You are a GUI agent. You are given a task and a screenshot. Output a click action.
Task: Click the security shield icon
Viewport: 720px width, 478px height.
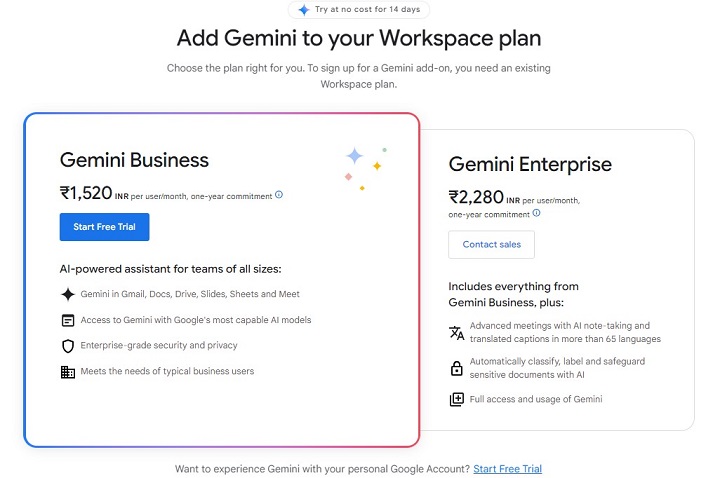[x=68, y=346]
